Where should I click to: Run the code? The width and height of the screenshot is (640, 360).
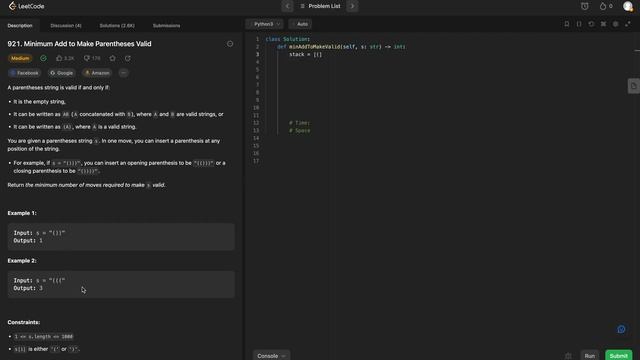point(589,356)
